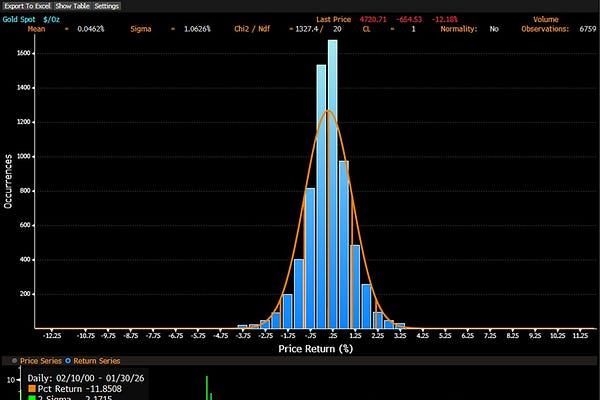600x400 pixels.
Task: Click the Normality value No
Action: tap(494, 29)
